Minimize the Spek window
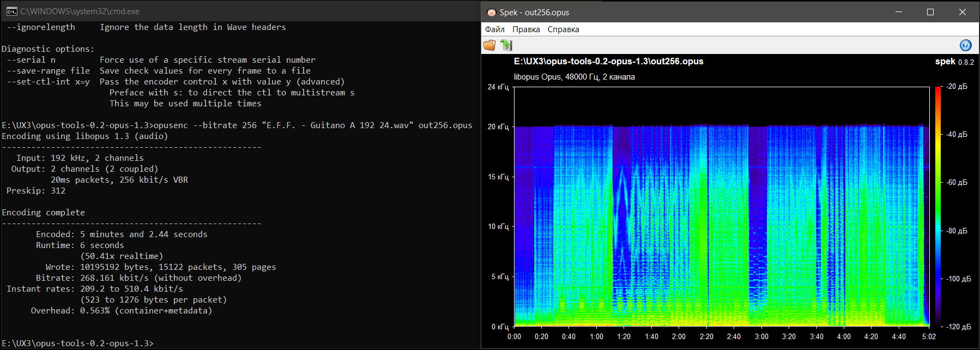Image resolution: width=980 pixels, height=350 pixels. pos(899,12)
